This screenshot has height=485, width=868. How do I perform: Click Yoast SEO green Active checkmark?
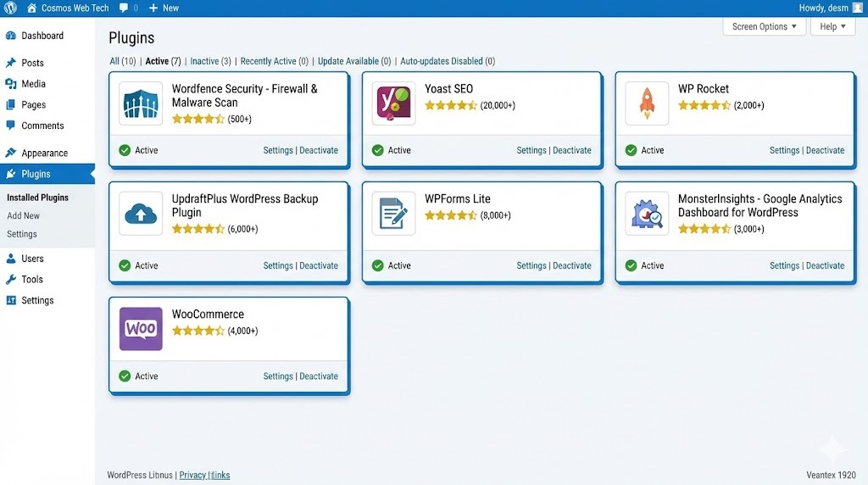377,150
